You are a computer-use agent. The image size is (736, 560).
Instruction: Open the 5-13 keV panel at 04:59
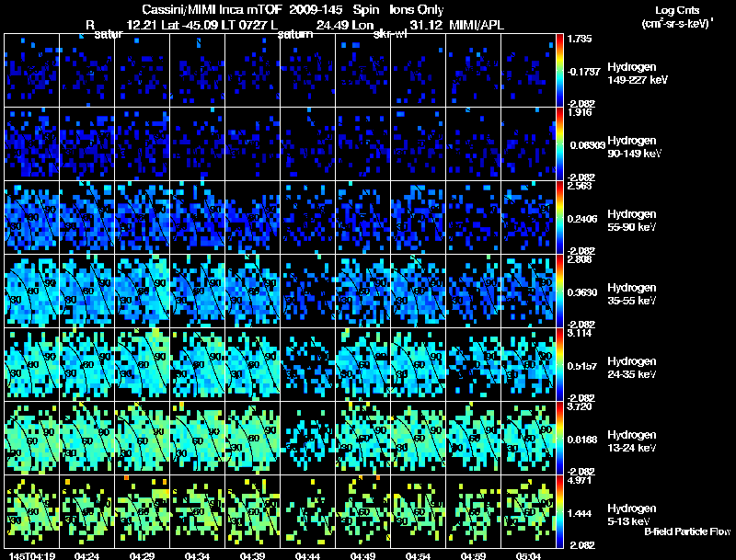click(x=473, y=511)
